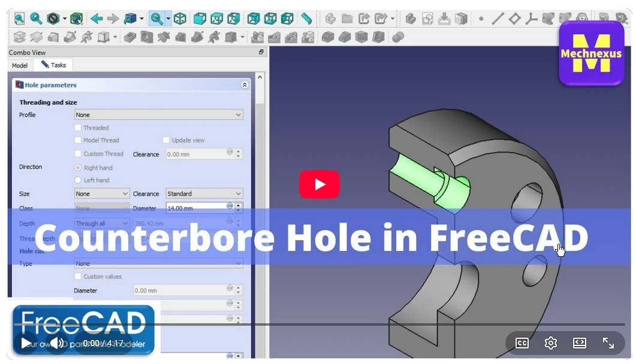Toggle closed captions on the video

pyautogui.click(x=522, y=343)
